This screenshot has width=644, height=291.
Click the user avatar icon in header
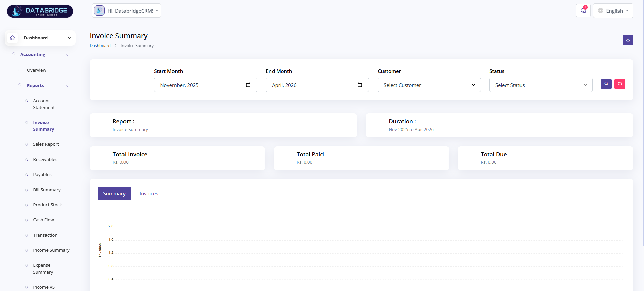coord(99,11)
